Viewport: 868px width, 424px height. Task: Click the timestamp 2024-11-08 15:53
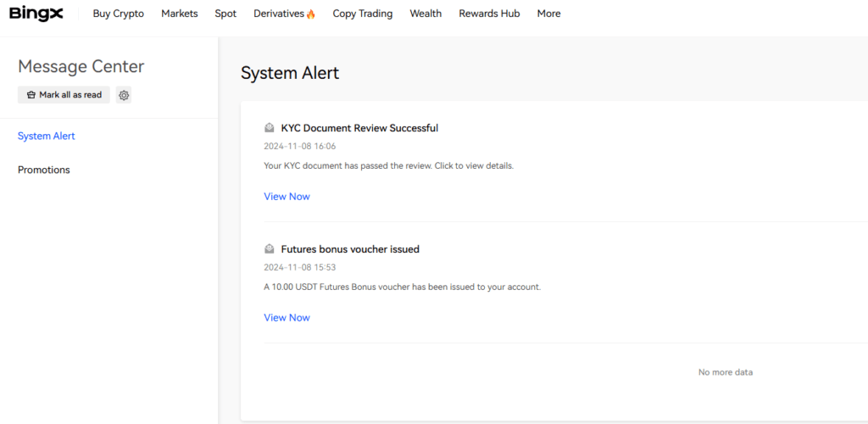(300, 268)
